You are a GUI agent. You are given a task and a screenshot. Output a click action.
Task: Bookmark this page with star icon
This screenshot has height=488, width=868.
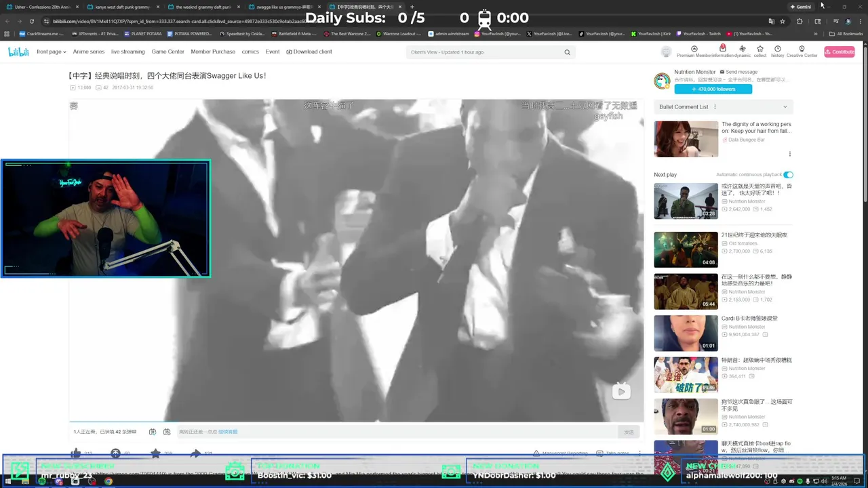pos(782,21)
